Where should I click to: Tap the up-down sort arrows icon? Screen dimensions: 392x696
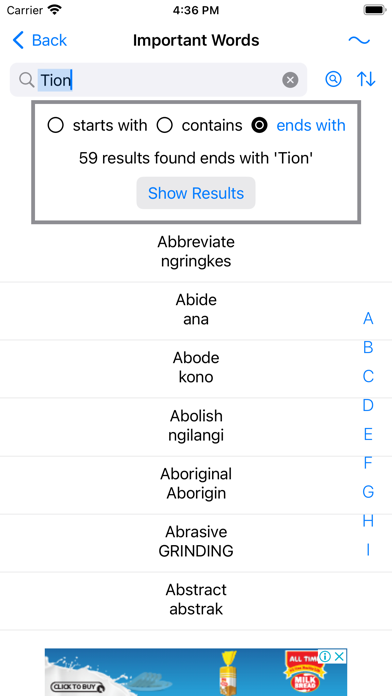click(x=366, y=79)
